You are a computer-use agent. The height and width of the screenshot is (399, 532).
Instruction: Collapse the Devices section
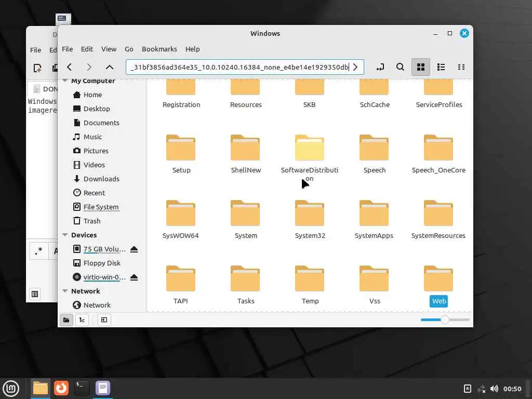(x=65, y=235)
